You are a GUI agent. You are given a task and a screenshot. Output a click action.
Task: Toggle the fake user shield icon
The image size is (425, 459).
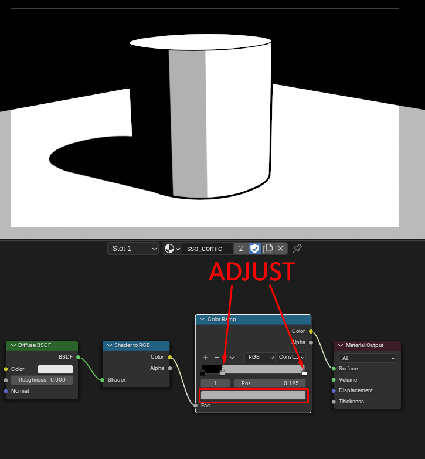[255, 248]
